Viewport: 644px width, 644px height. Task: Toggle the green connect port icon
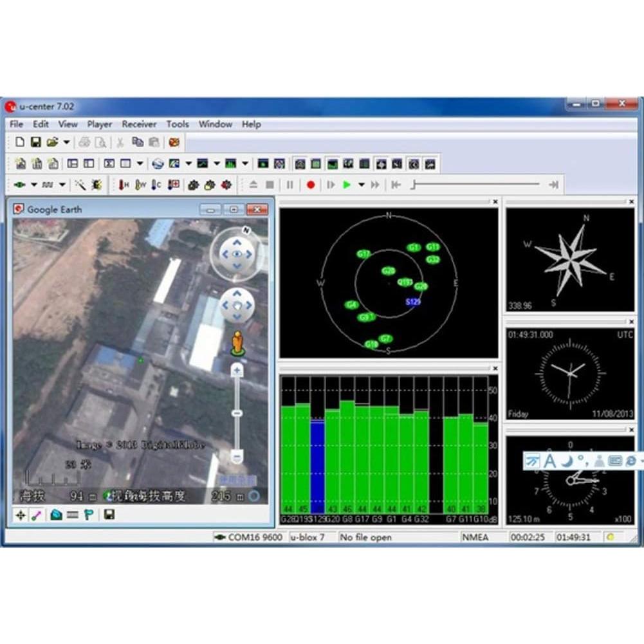coord(19,185)
